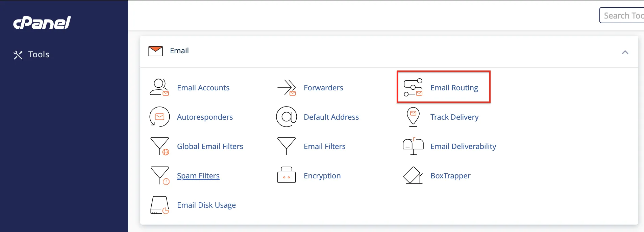Collapse the Email section chevron
Viewport: 644px width, 232px height.
(x=625, y=52)
